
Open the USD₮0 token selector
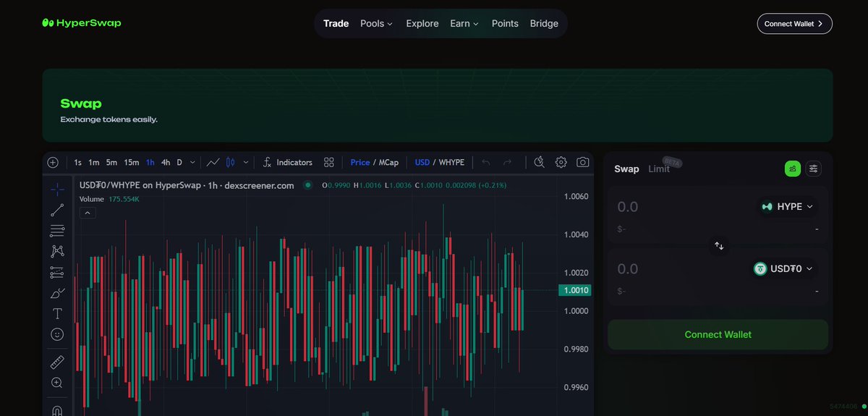(783, 268)
